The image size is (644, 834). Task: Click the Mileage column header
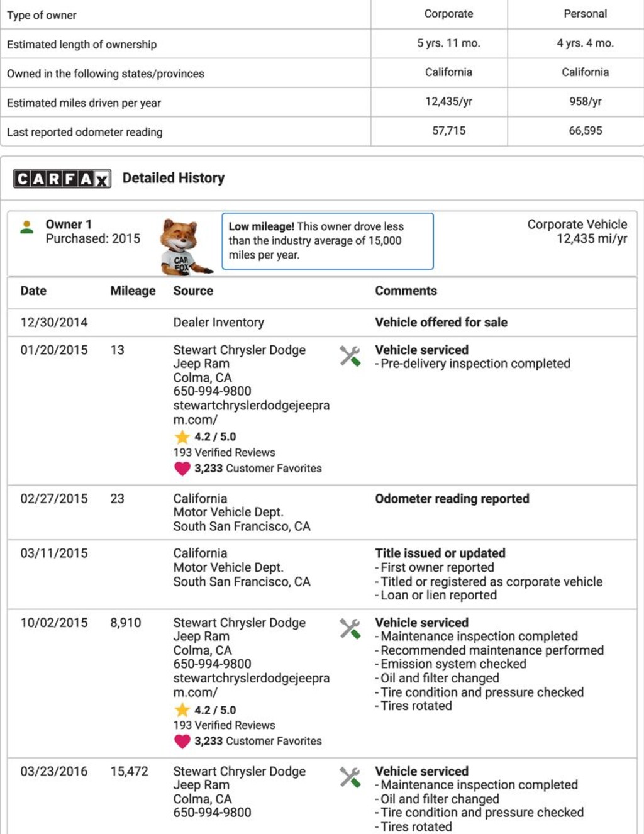pyautogui.click(x=133, y=291)
